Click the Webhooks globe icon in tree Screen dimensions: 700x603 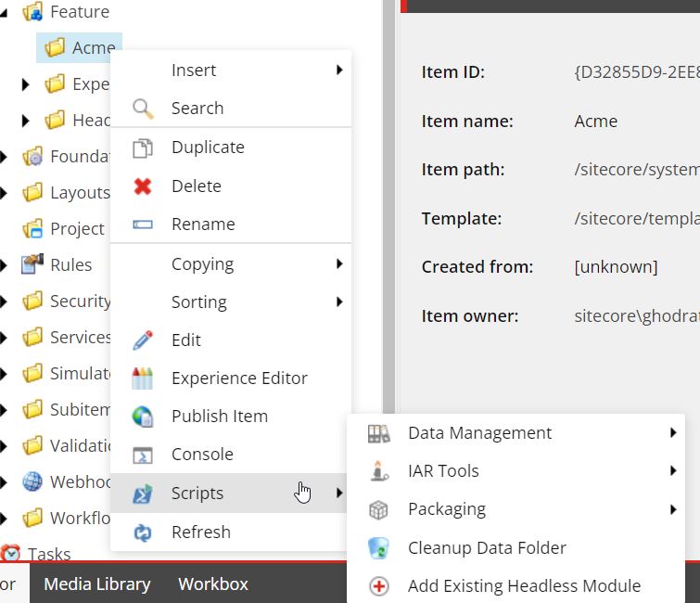click(x=32, y=481)
